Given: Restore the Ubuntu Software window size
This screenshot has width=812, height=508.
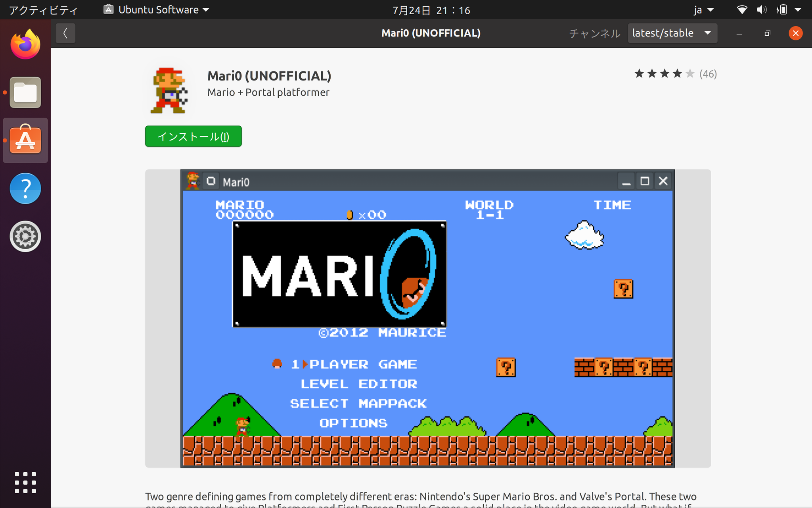Looking at the screenshot, I should pyautogui.click(x=767, y=33).
